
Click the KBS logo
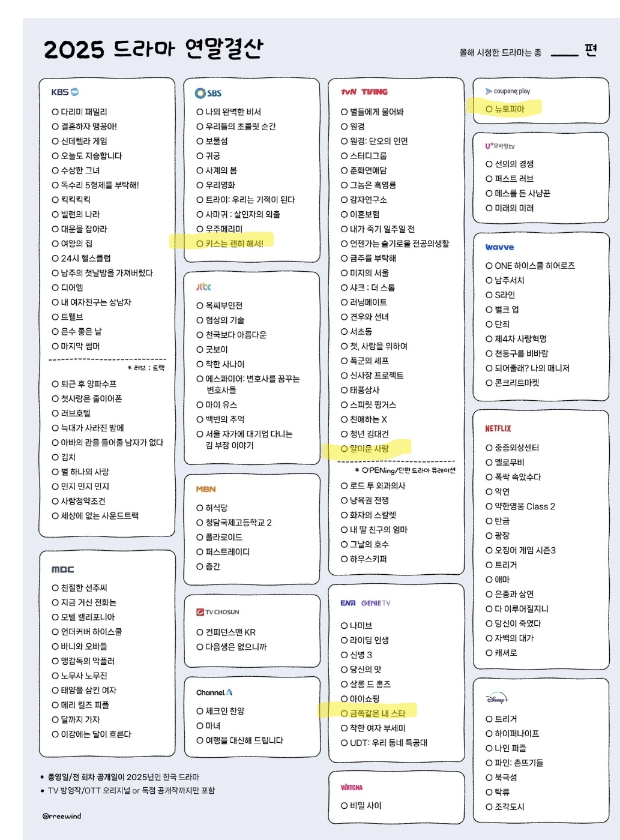(65, 92)
